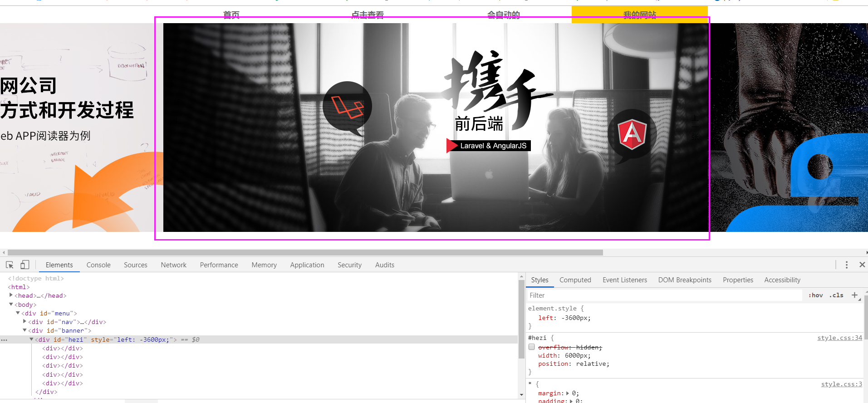Open the Console tab

(x=98, y=265)
